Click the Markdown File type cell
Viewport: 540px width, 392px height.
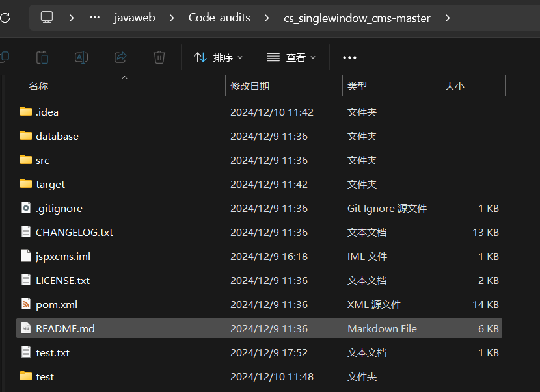(x=382, y=329)
